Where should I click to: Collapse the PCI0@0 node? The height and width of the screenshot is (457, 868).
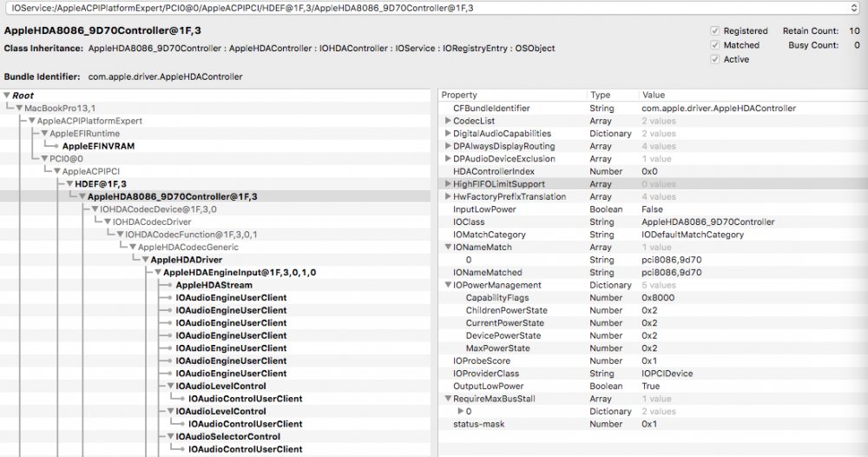(45, 158)
